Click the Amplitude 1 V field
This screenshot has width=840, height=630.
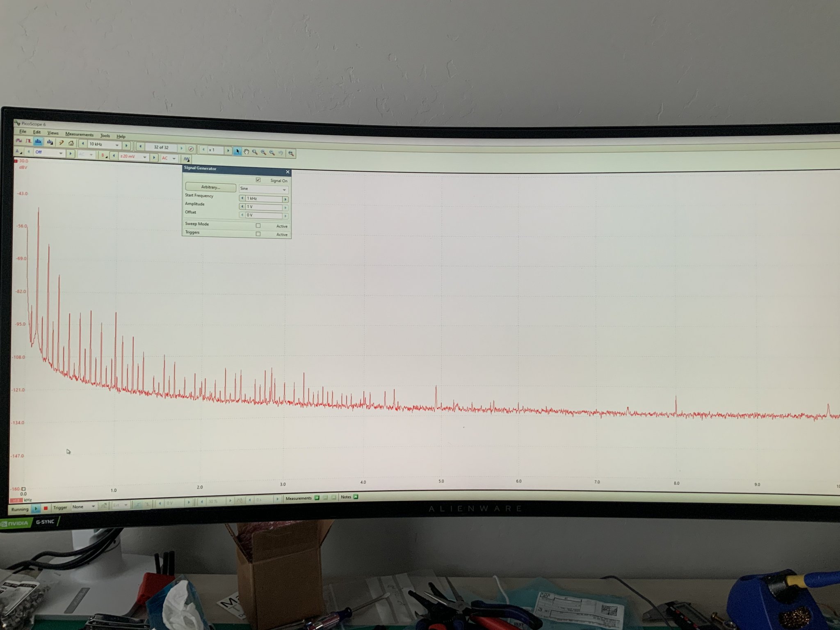264,207
